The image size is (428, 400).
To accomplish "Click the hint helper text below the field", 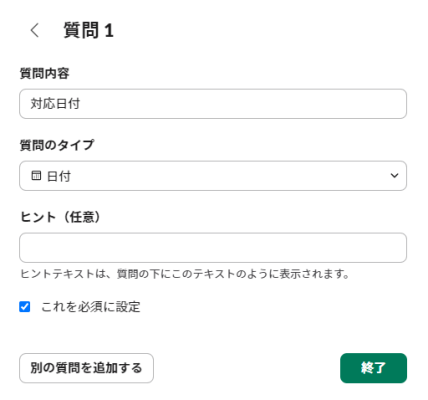I will (185, 274).
